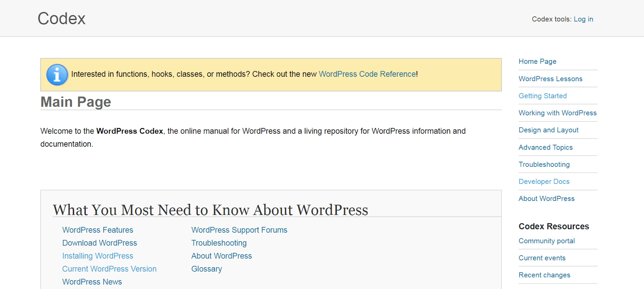Image resolution: width=644 pixels, height=289 pixels.
Task: Open the Glossary link
Action: pyautogui.click(x=206, y=269)
